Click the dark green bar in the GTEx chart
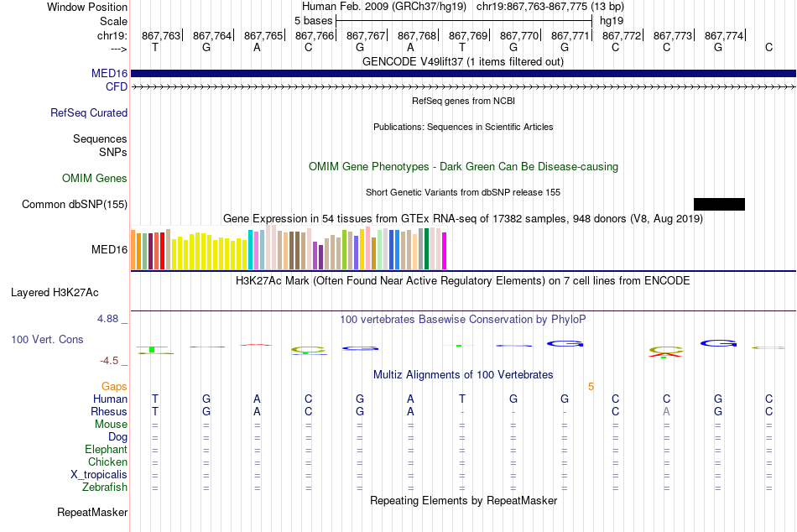 426,248
